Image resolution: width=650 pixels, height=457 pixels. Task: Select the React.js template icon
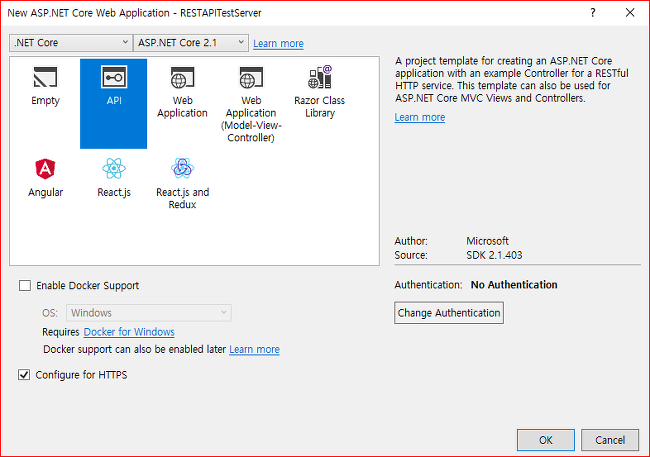[114, 168]
